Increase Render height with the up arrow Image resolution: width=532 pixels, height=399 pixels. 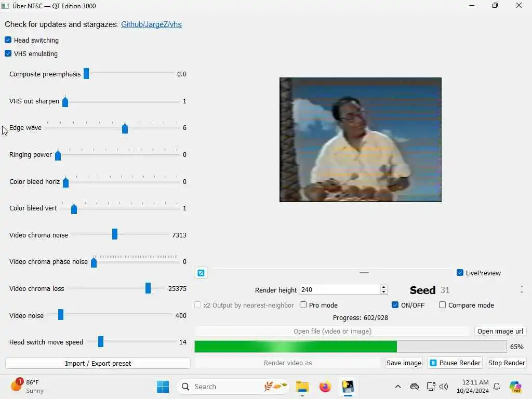tap(384, 287)
